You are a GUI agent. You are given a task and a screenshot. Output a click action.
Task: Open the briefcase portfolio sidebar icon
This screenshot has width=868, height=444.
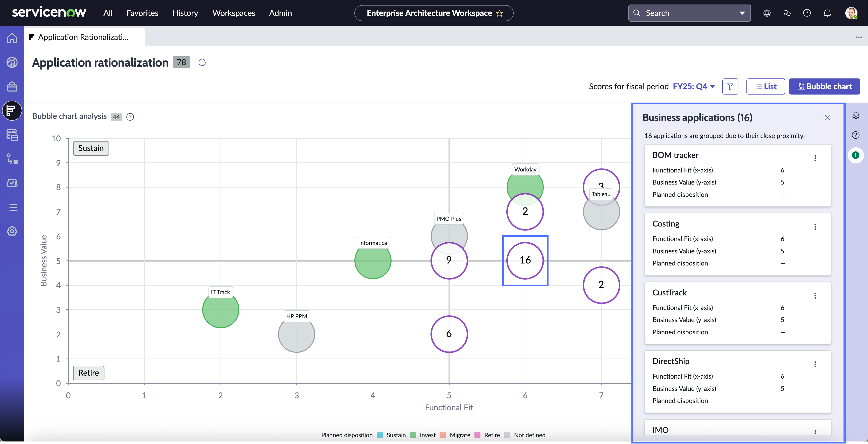pos(12,87)
